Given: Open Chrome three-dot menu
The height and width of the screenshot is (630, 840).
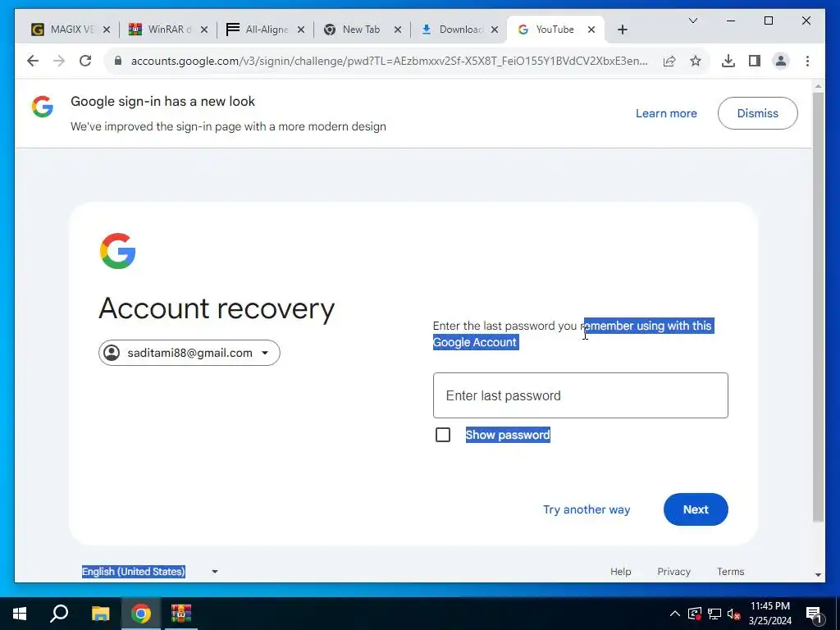Looking at the screenshot, I should (x=807, y=61).
